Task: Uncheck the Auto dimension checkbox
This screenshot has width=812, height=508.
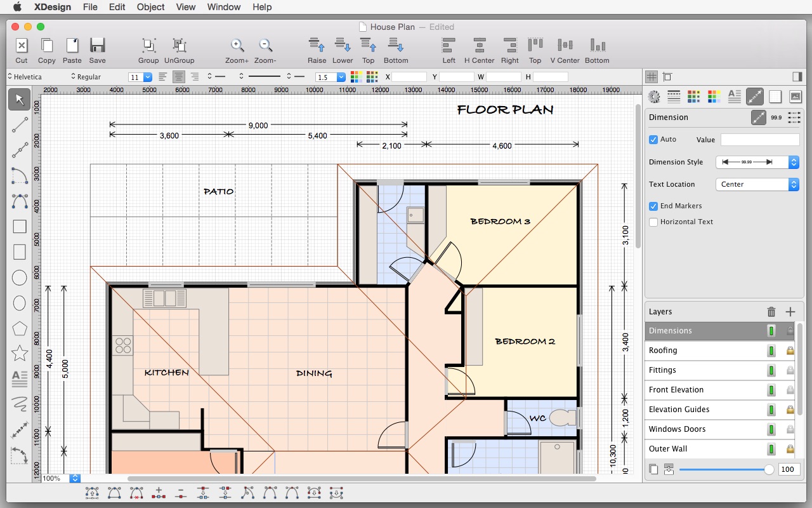Action: point(653,140)
